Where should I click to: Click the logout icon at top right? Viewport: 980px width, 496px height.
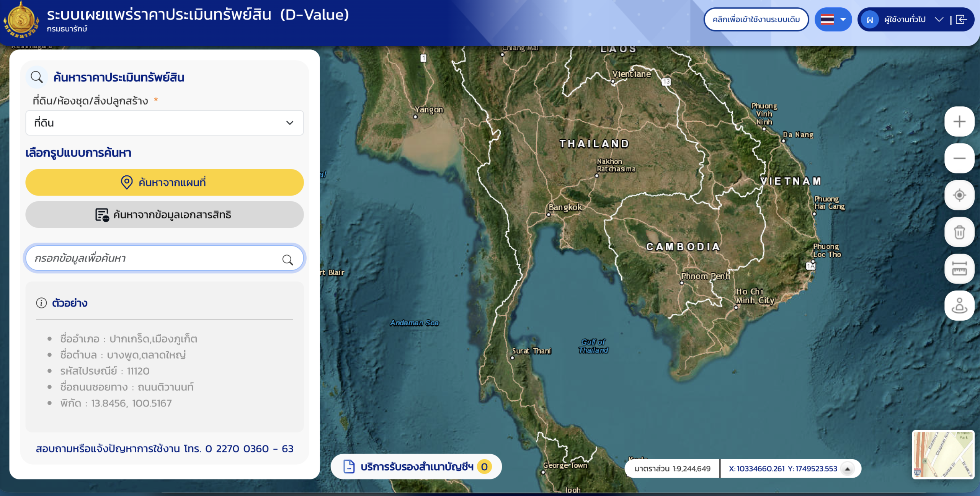coord(961,20)
